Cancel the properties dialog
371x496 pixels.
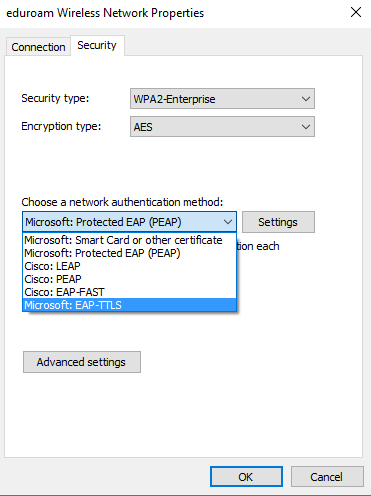(327, 477)
